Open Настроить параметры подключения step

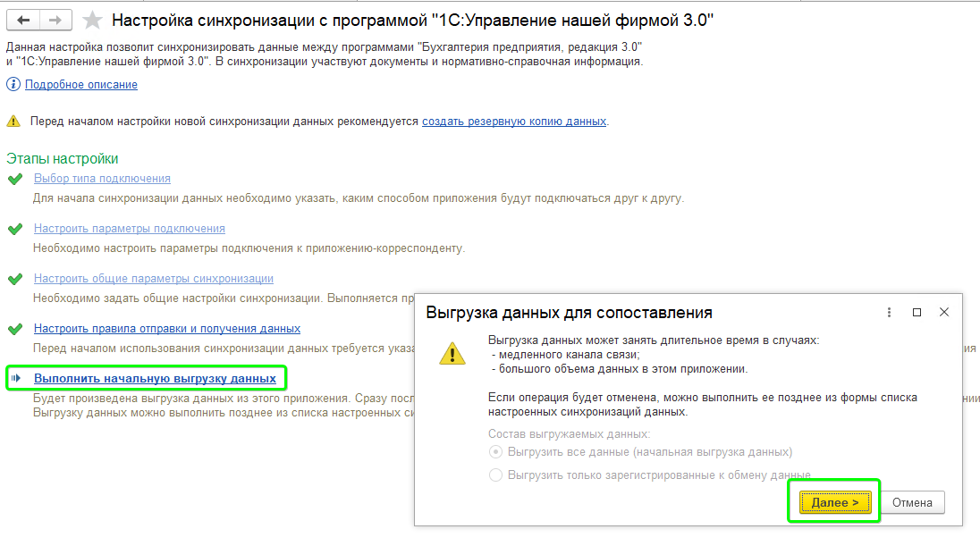pos(130,229)
